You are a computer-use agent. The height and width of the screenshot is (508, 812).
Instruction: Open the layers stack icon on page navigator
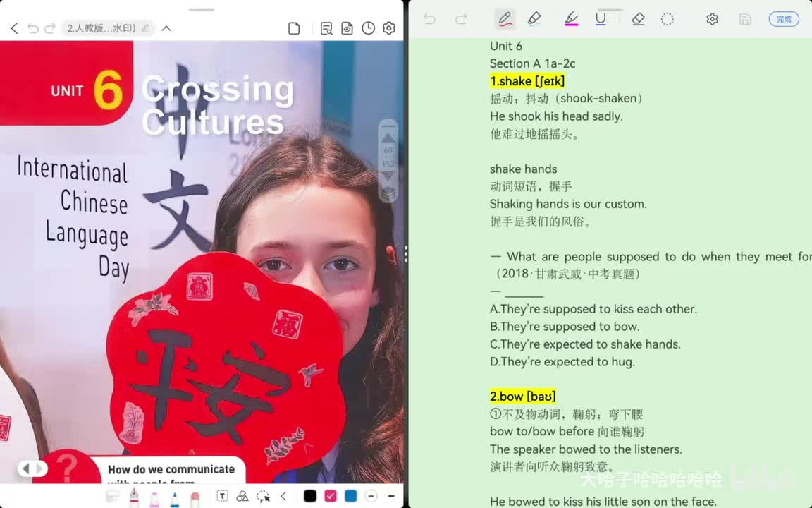click(x=388, y=193)
